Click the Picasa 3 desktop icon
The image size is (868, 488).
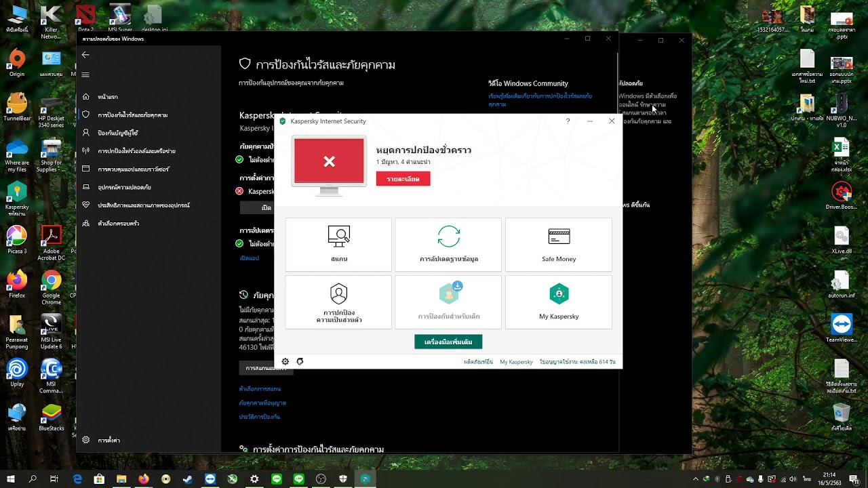coord(17,239)
